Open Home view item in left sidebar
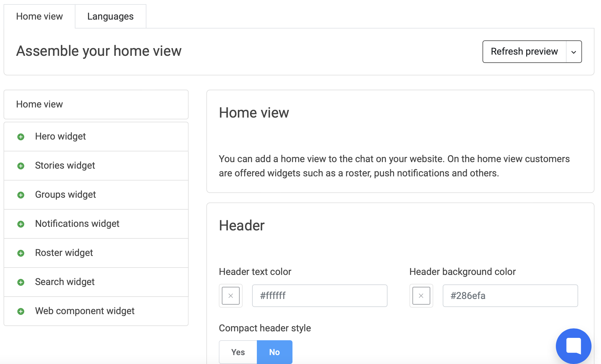The height and width of the screenshot is (364, 601). click(x=96, y=105)
